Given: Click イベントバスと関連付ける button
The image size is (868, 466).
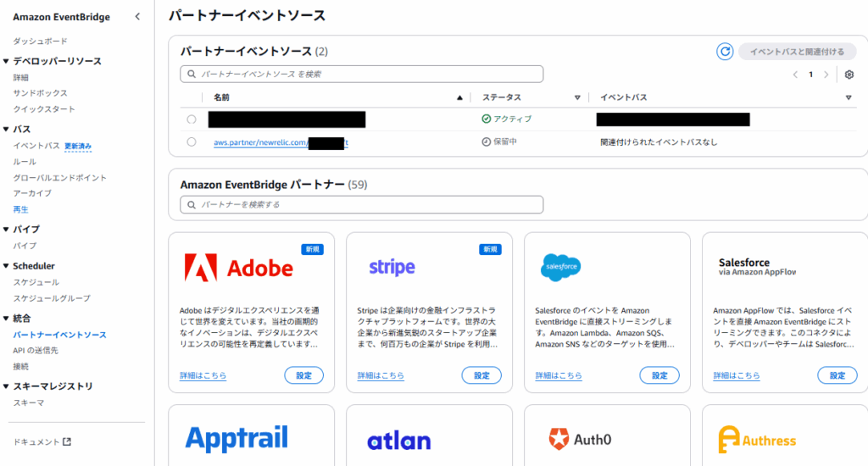Looking at the screenshot, I should pos(797,52).
